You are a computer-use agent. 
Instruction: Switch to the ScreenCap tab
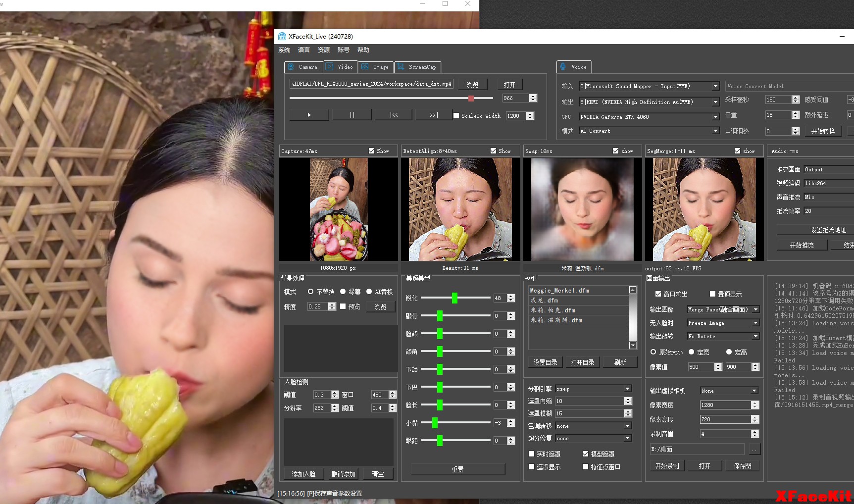(417, 67)
